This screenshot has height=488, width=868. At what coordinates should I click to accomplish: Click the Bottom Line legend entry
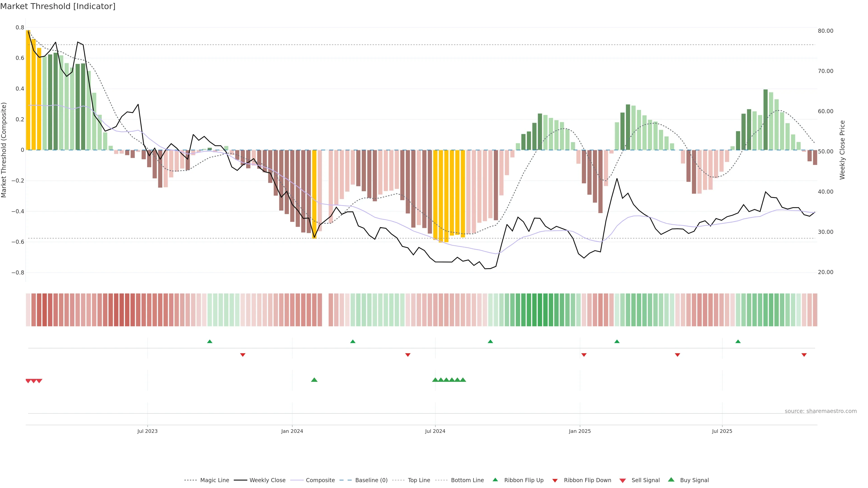pyautogui.click(x=467, y=480)
